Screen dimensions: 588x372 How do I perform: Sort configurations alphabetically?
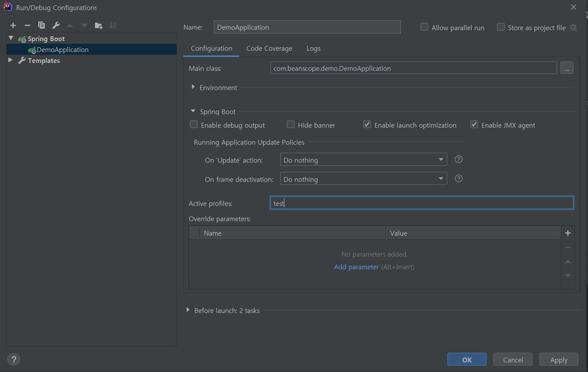click(x=113, y=25)
